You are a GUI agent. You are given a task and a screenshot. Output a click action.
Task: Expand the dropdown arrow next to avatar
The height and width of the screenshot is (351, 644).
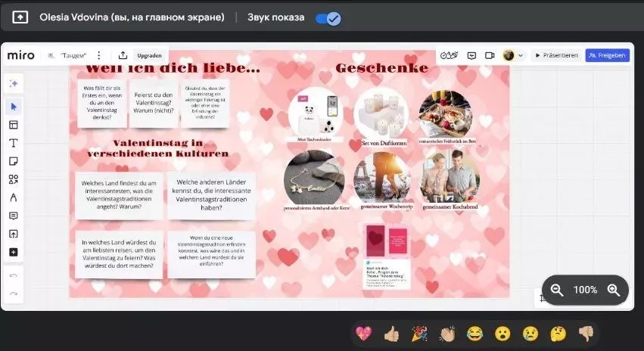click(521, 55)
